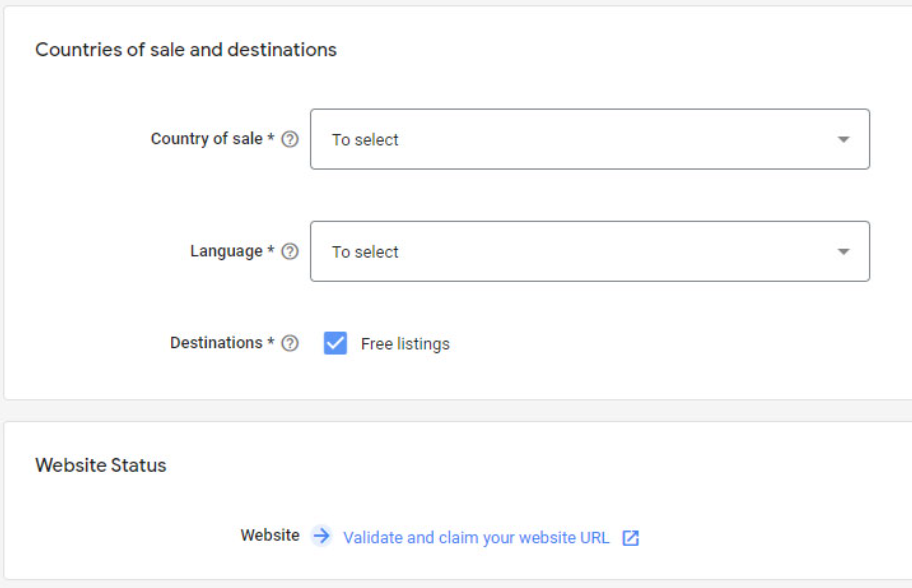Open the Country of sale combo box

(589, 140)
